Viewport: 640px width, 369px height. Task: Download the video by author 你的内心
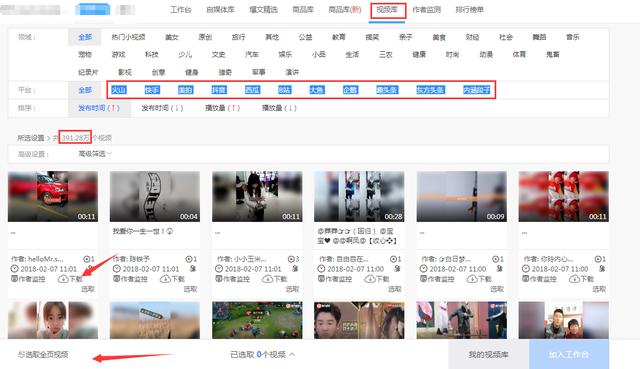coord(582,279)
